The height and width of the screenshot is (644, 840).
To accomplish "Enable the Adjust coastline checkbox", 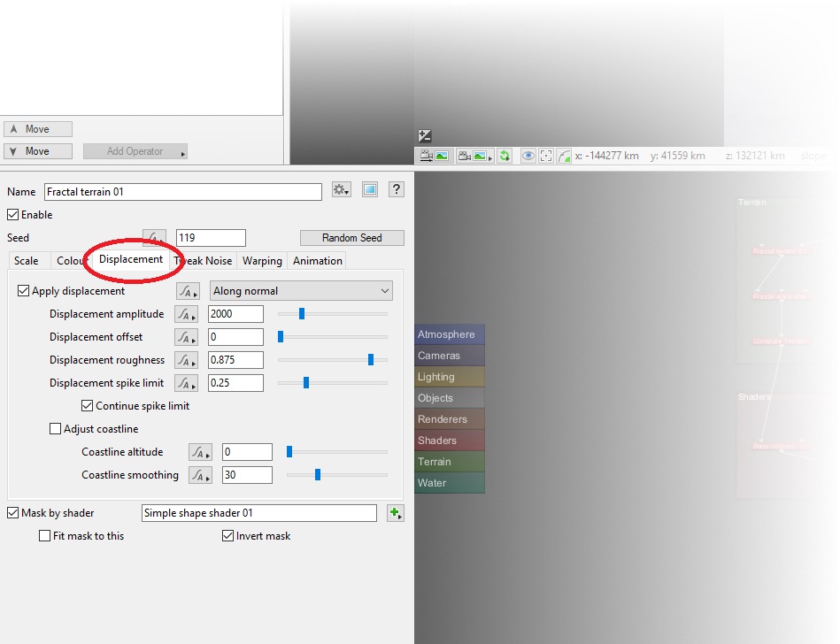I will tap(55, 429).
